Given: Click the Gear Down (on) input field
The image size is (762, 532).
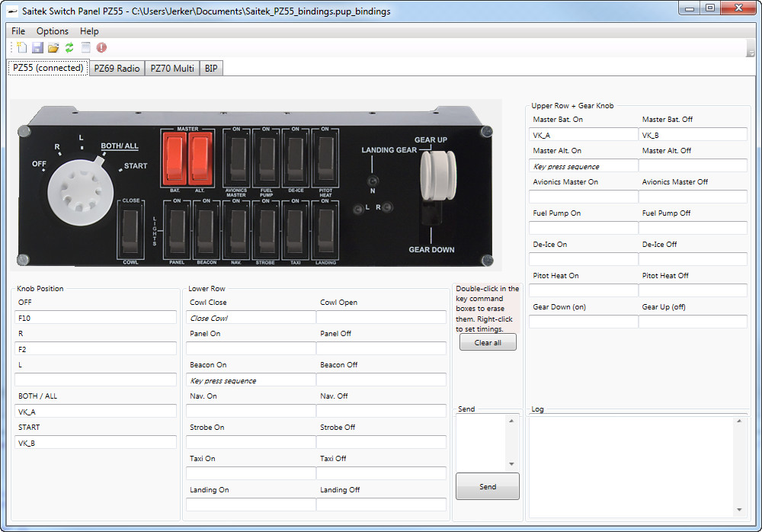Looking at the screenshot, I should coord(583,322).
